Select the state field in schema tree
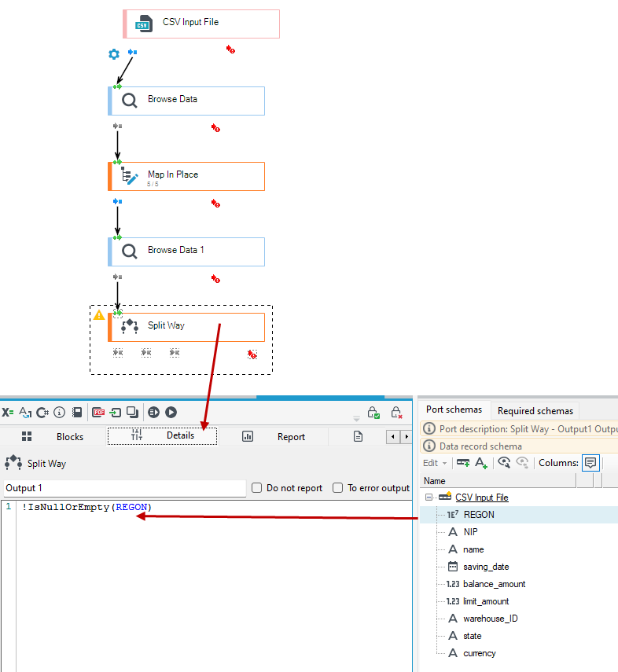Viewport: 618px width, 672px height. (518, 636)
